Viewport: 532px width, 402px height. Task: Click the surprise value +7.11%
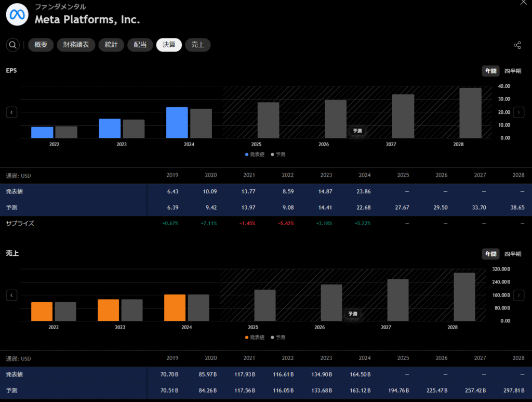209,224
